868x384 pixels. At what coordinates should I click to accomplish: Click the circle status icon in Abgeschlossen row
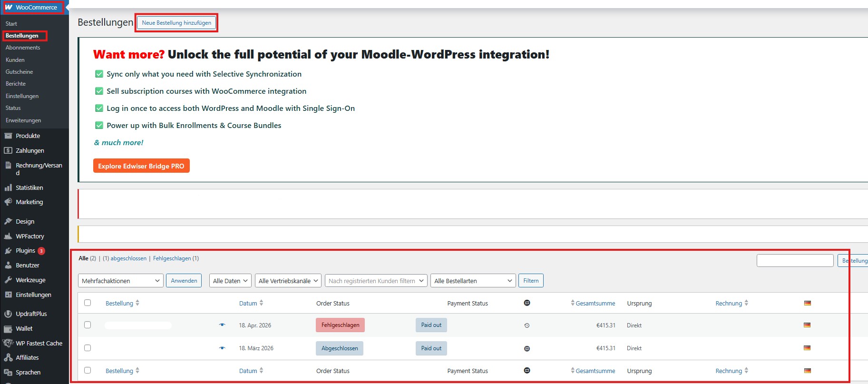[527, 348]
